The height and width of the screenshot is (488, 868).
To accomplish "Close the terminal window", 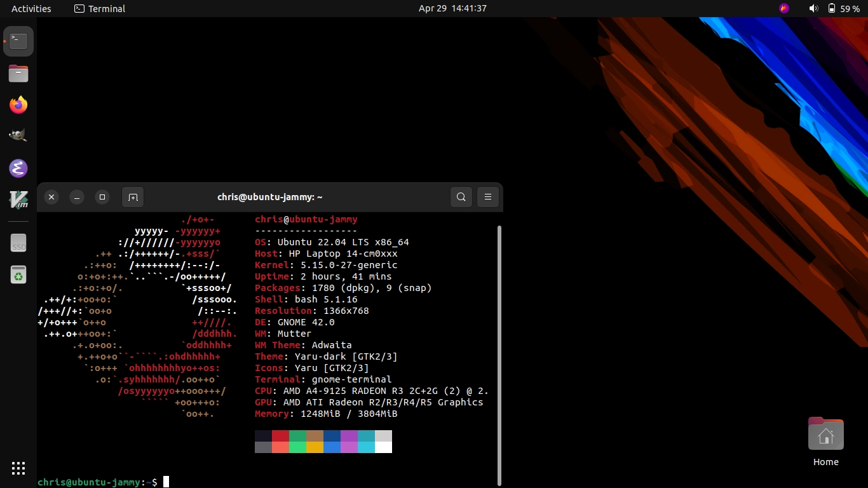I will coord(52,197).
